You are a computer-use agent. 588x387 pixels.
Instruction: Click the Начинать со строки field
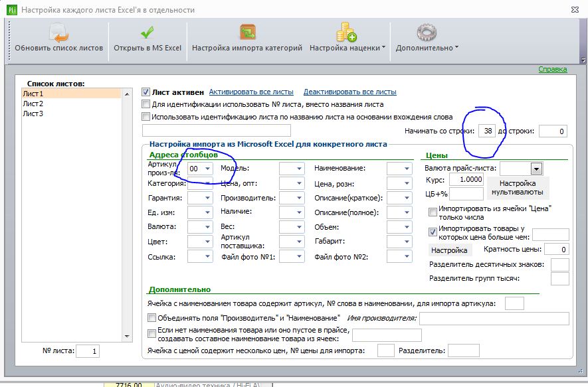[487, 131]
